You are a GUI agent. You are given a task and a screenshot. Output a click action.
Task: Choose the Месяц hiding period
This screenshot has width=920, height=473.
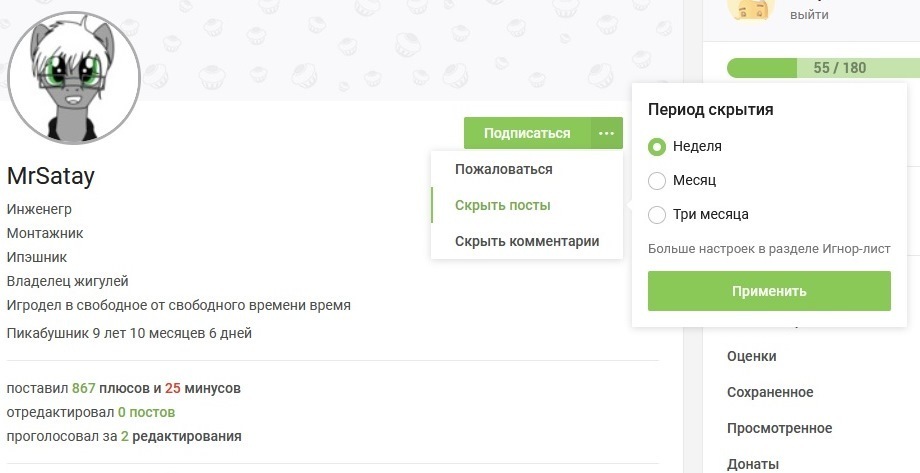[657, 181]
